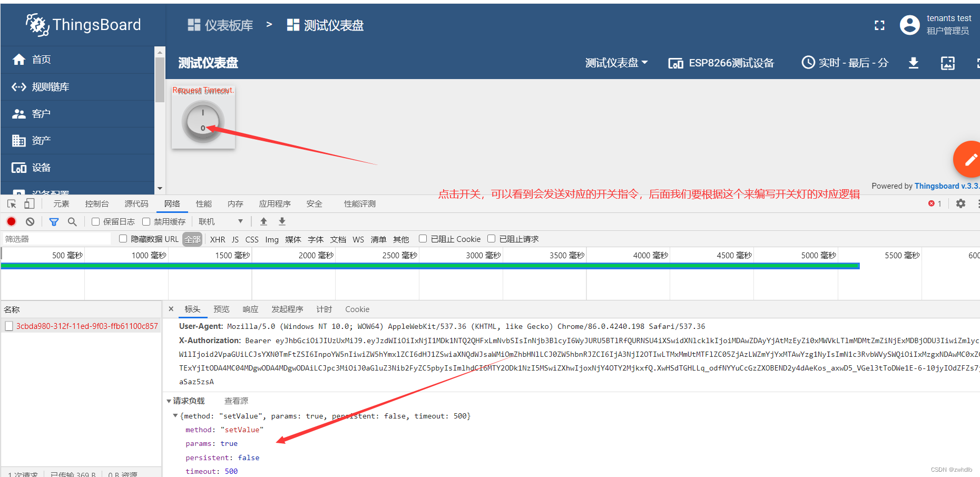Collapse the payload JSON object triangle

click(x=175, y=416)
